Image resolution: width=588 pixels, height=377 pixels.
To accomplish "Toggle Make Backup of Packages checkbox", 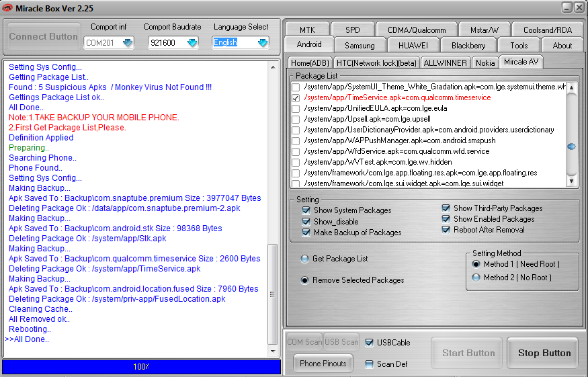I will click(306, 233).
